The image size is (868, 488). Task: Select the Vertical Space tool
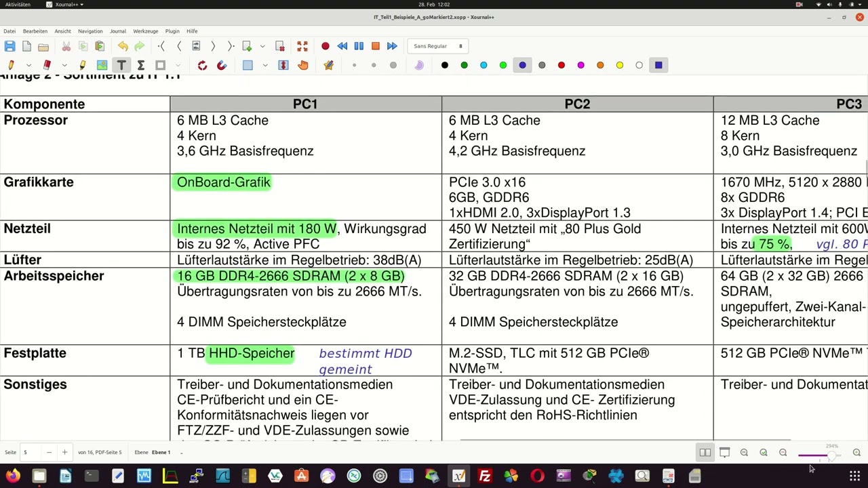point(283,65)
